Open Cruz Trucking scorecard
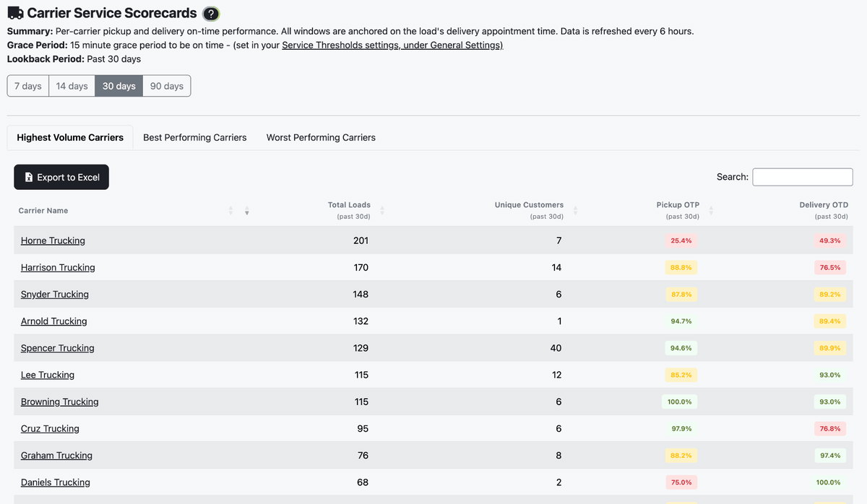 50,428
